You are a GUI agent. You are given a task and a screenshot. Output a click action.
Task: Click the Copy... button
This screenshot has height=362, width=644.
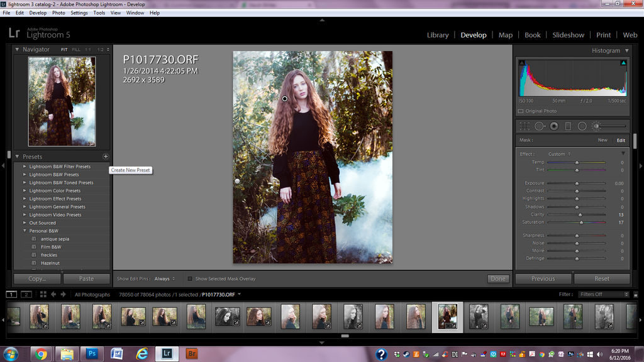pos(37,278)
